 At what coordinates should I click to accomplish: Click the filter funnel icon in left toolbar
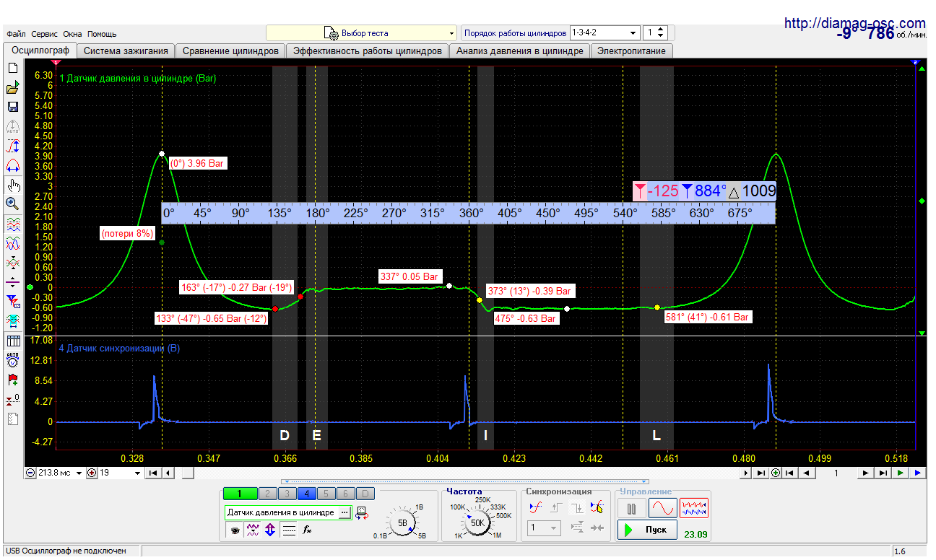[12, 301]
